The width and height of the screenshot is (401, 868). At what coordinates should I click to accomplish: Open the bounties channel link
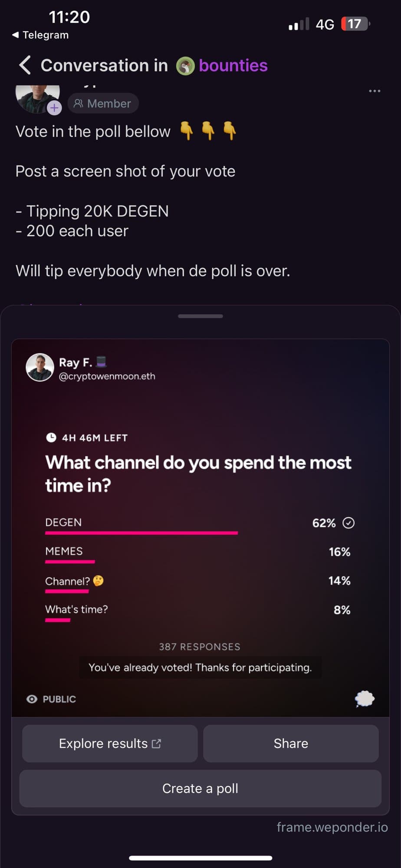point(233,66)
